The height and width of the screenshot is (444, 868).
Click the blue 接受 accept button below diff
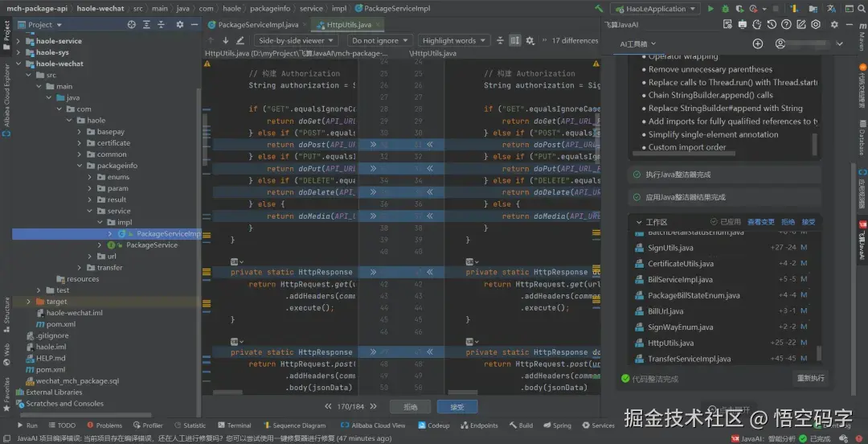pyautogui.click(x=457, y=407)
